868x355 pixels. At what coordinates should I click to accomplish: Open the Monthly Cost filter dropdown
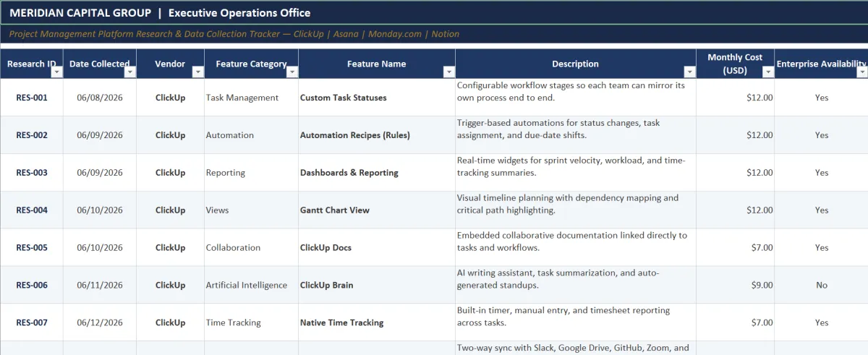[767, 72]
